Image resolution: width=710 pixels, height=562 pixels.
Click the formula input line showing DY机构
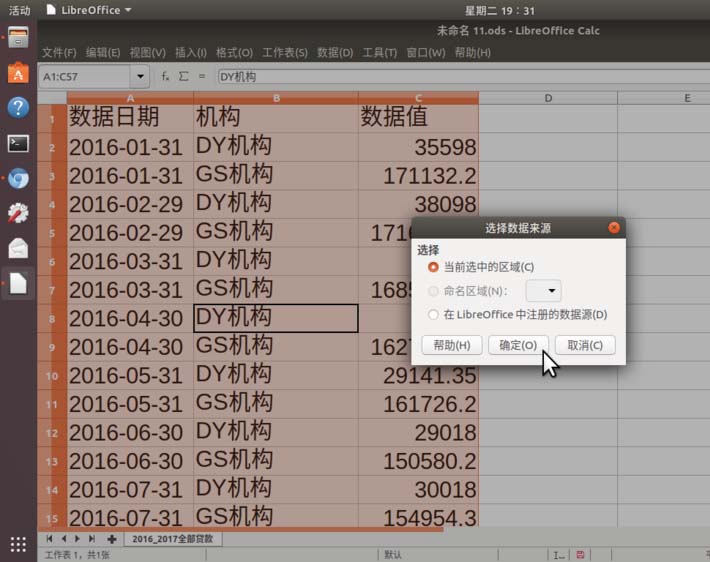(x=450, y=76)
